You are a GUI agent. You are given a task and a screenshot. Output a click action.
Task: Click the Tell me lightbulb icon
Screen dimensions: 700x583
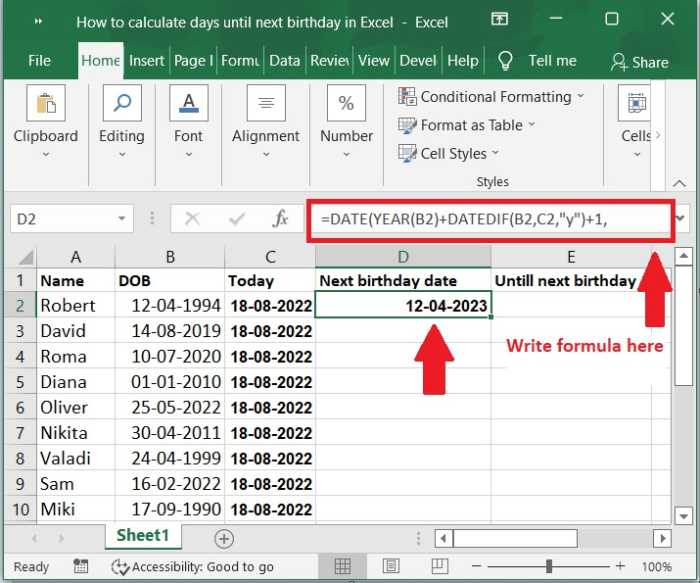coord(505,61)
